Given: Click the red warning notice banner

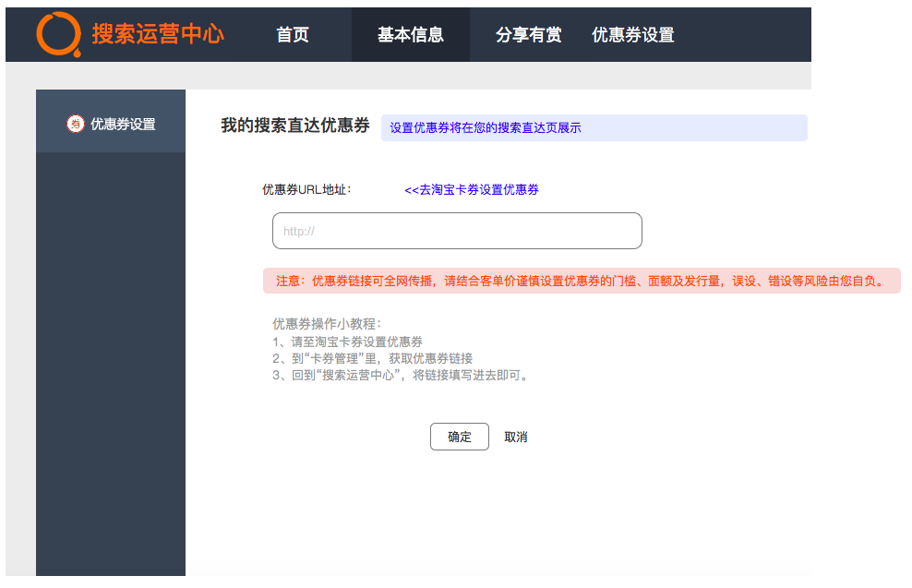Looking at the screenshot, I should pos(582,280).
